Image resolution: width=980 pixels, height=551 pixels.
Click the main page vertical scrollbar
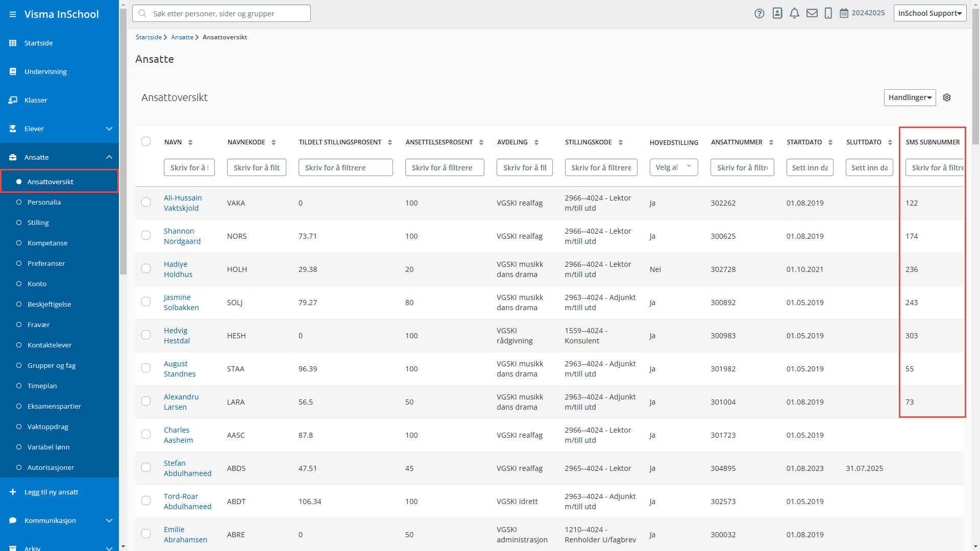point(976,77)
